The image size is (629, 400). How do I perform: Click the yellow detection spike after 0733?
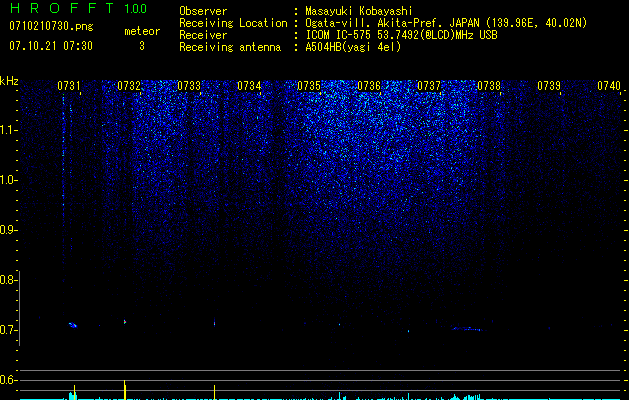(215, 392)
